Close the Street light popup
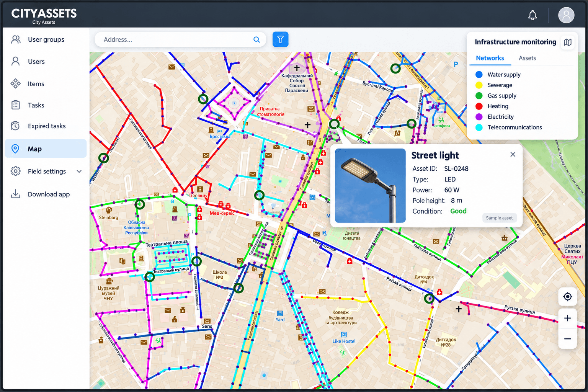Viewport: 588px width, 392px height. pos(513,154)
